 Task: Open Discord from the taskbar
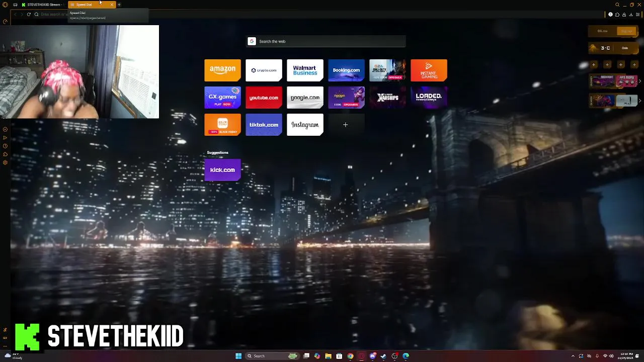click(373, 356)
